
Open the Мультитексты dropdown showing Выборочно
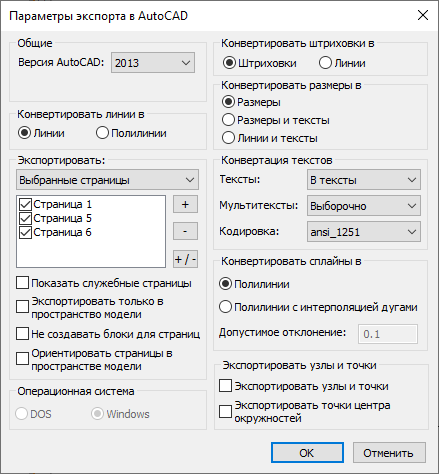[x=364, y=206]
